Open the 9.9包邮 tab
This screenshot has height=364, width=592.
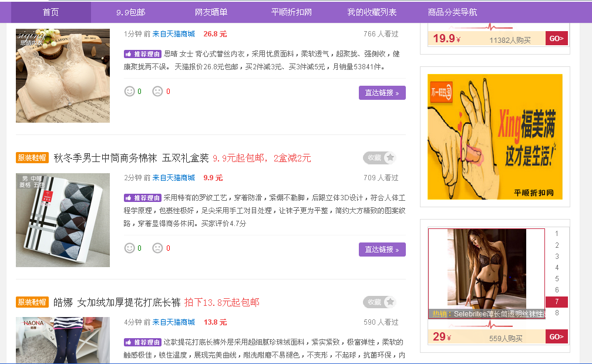tap(130, 12)
